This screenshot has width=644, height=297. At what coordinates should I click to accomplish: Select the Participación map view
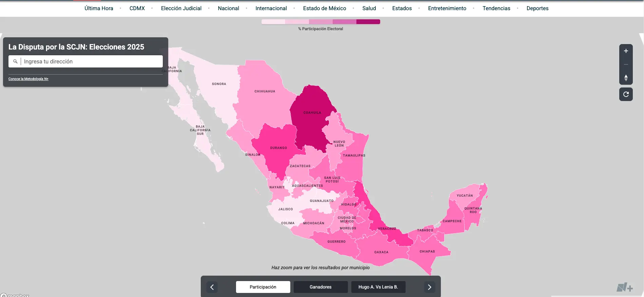coord(263,287)
